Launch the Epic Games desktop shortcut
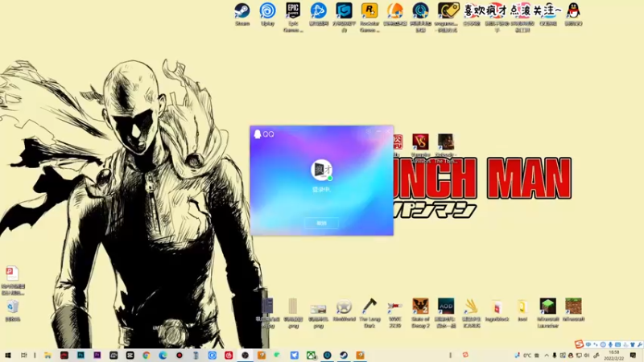This screenshot has width=644, height=362. (x=293, y=17)
